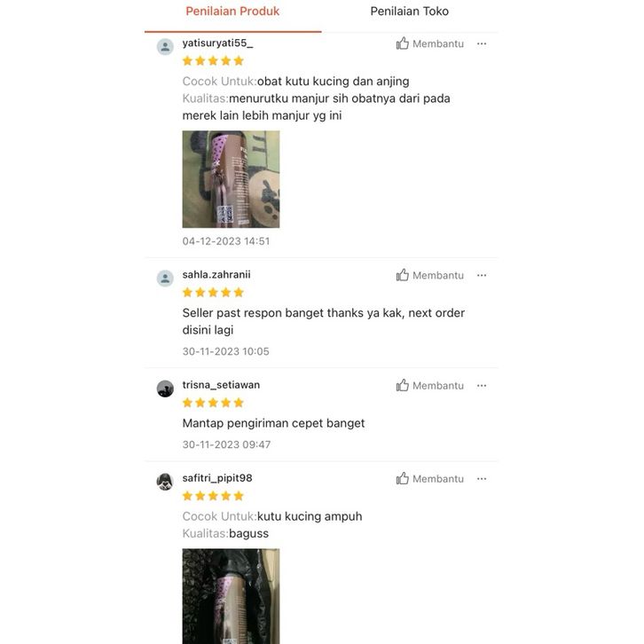Switch to Penilaian Produk tab

coord(232,12)
